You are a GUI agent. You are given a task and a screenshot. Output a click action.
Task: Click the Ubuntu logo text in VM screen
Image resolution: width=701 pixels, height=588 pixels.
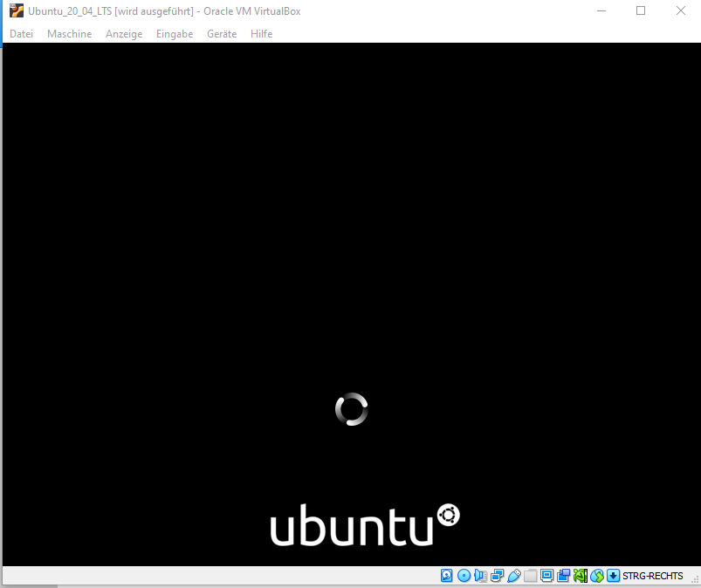[352, 524]
